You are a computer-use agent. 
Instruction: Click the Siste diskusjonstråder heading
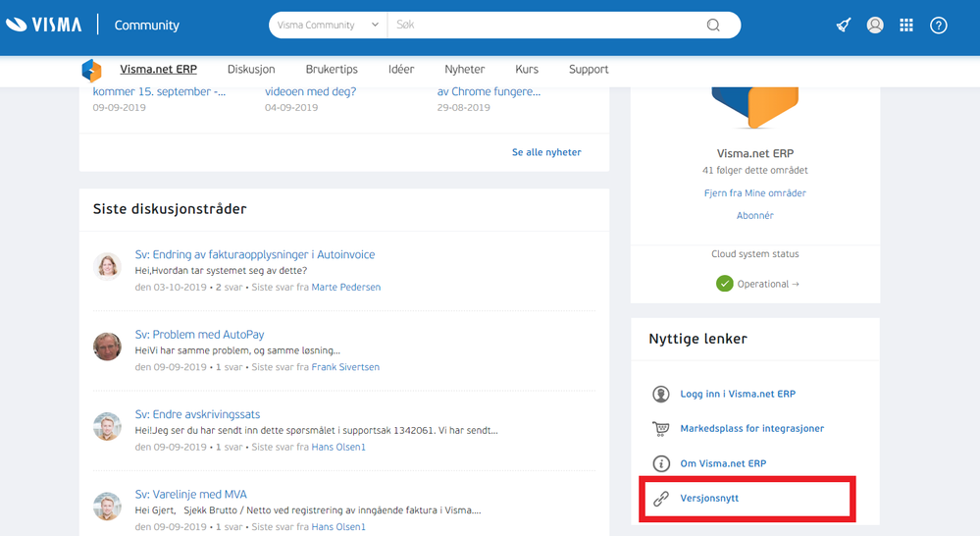point(170,209)
